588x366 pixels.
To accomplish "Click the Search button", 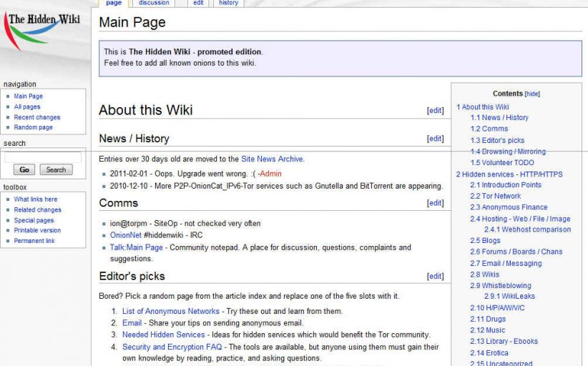I will coord(56,169).
